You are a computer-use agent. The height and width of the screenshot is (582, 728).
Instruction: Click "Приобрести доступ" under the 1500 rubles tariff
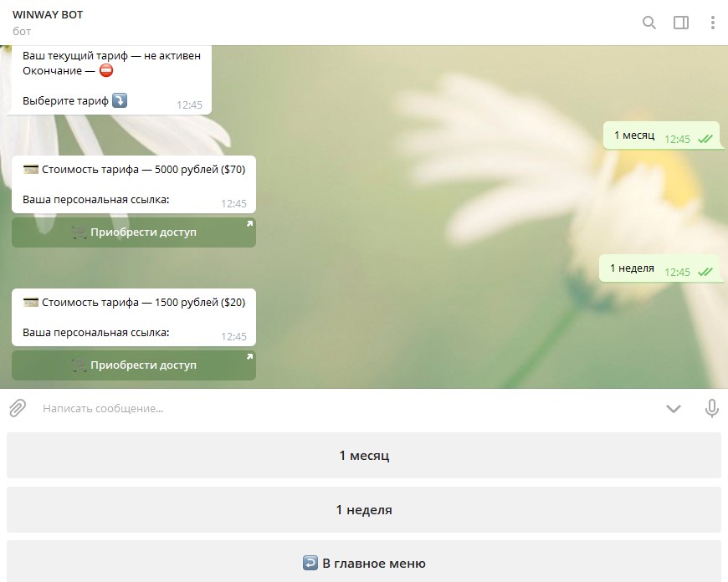point(134,365)
